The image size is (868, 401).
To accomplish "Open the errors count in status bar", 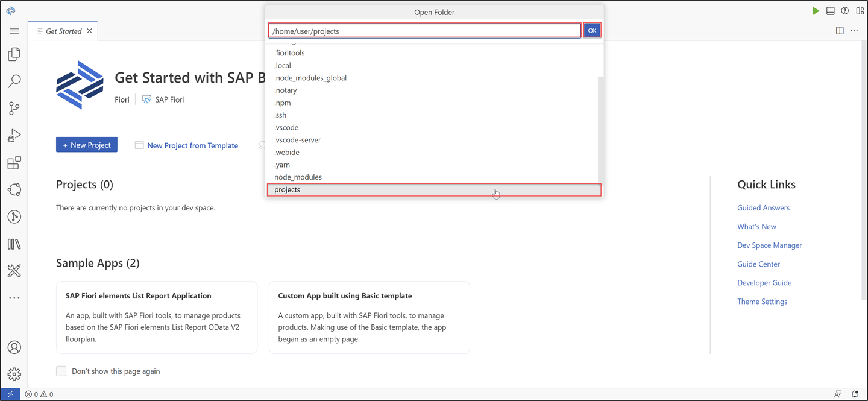I will pos(31,394).
